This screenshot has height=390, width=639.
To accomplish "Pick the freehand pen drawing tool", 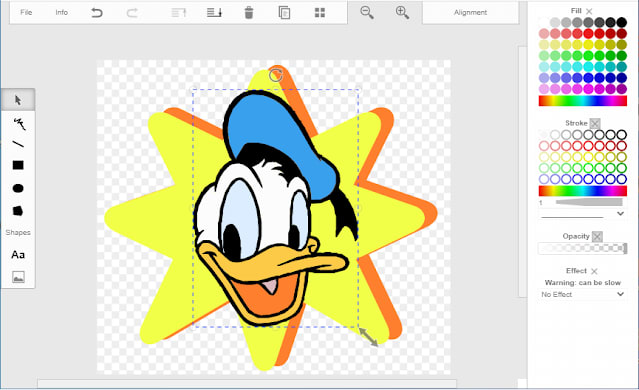I will coord(19,123).
